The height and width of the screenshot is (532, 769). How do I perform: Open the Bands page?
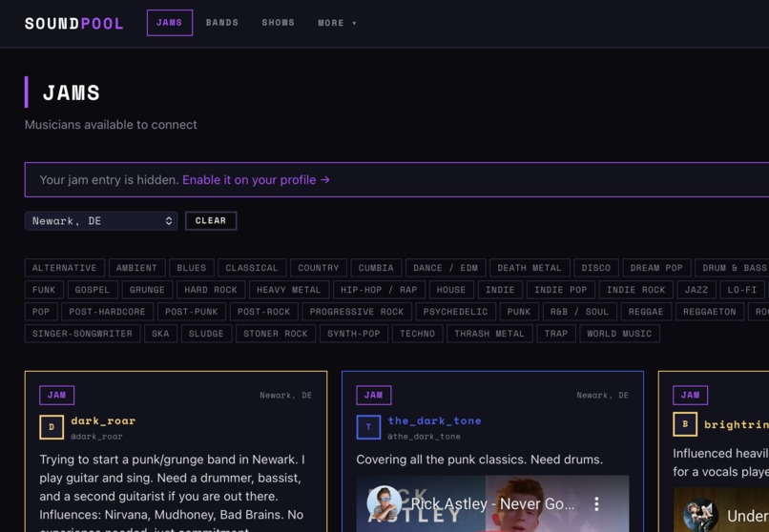(x=222, y=23)
